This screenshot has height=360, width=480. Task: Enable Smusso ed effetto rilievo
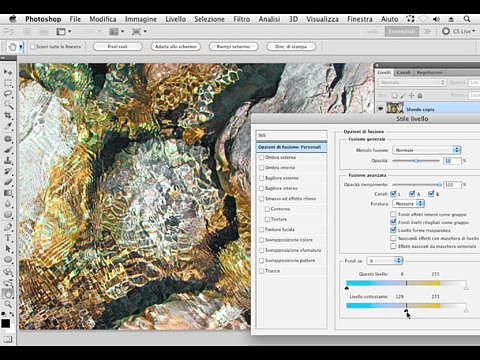262,199
